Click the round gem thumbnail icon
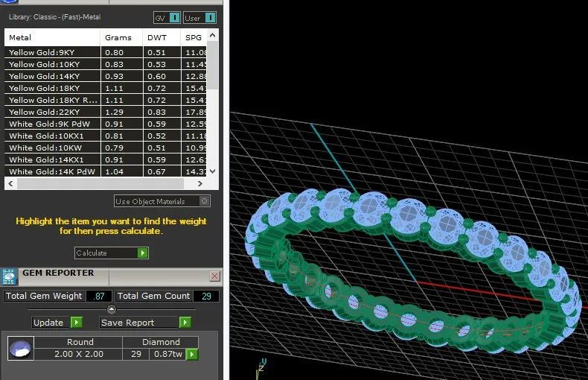The height and width of the screenshot is (380, 588). 21,348
